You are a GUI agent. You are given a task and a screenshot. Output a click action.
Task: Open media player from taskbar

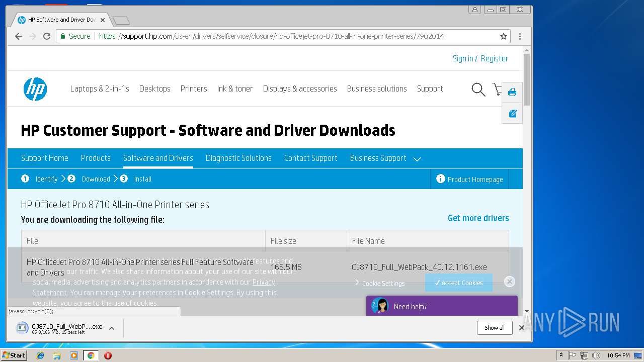tap(74, 355)
